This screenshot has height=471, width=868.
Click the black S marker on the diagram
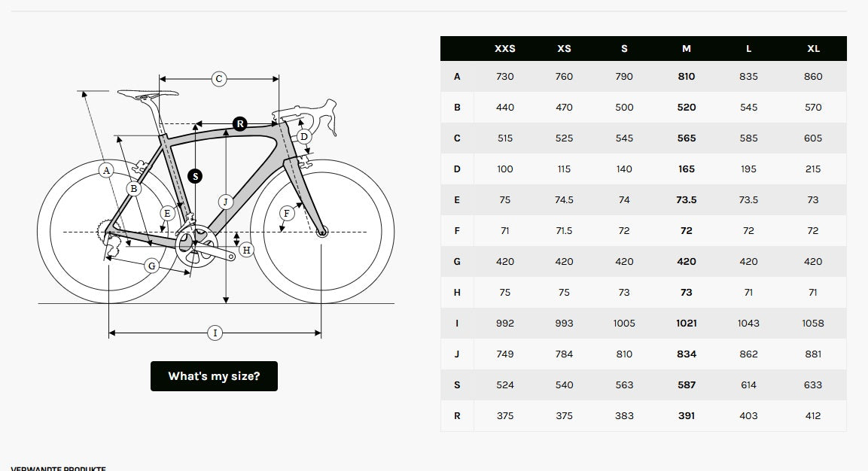tap(195, 176)
